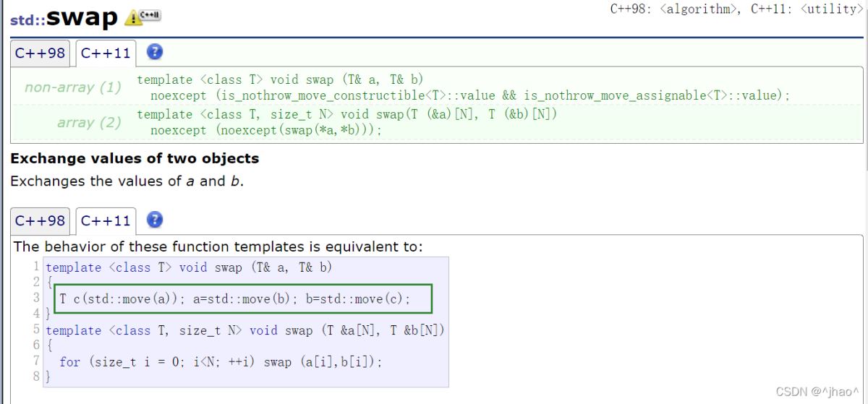Click the 'Exchange values of two objects' heading
The image size is (868, 404).
(135, 158)
